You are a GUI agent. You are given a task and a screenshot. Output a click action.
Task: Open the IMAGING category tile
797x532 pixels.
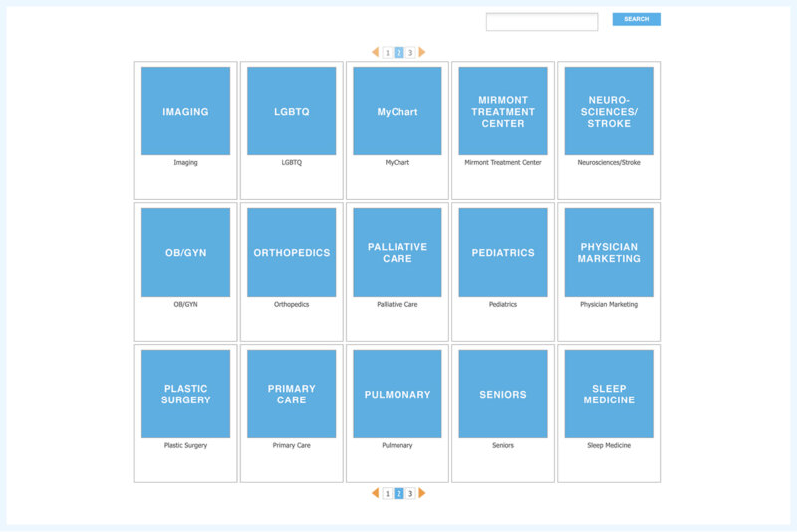click(185, 111)
